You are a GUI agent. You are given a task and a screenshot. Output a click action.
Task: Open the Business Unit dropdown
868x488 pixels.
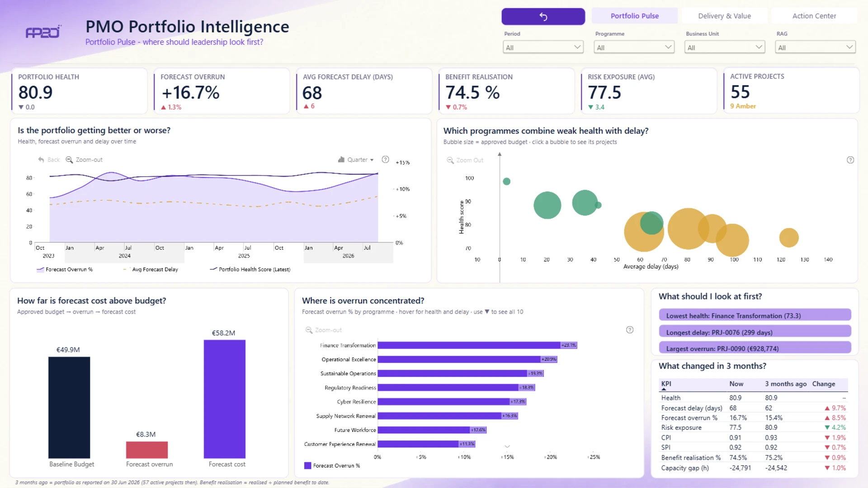(x=725, y=47)
